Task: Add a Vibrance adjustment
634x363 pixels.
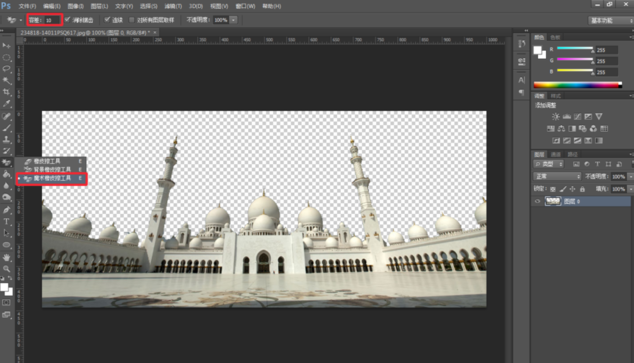Action: click(599, 116)
